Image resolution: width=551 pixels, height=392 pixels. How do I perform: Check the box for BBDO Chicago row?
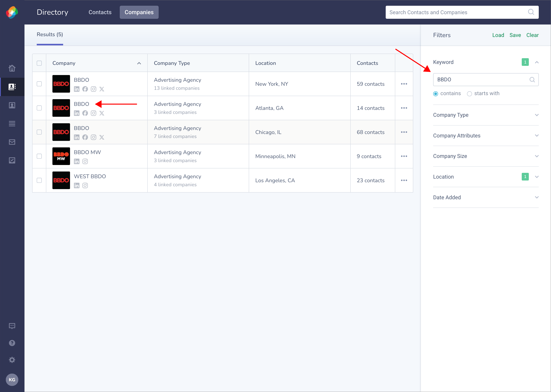click(39, 132)
